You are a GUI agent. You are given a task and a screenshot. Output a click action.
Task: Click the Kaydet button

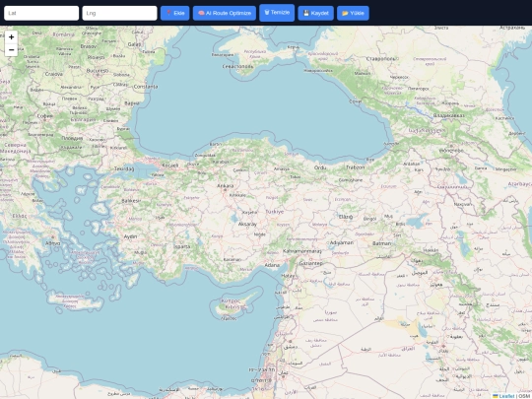(316, 13)
